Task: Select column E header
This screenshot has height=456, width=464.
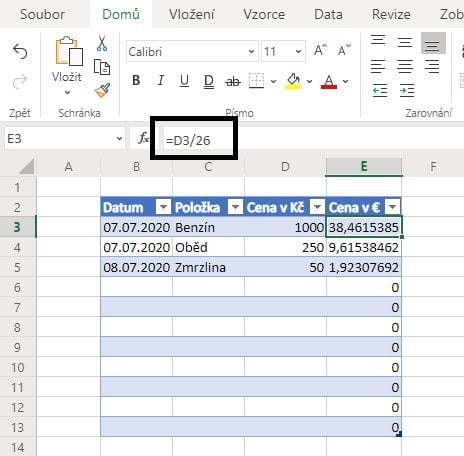Action: 364,166
